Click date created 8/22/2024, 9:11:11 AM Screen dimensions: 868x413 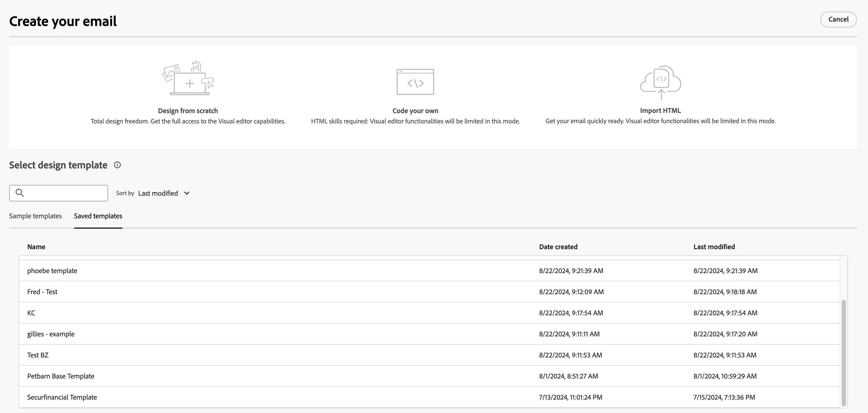(570, 334)
